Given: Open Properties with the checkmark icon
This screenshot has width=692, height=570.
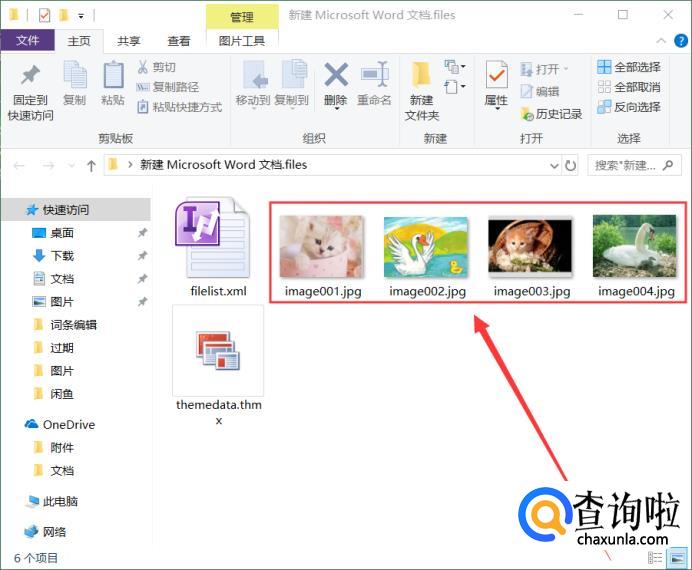Looking at the screenshot, I should point(496,78).
